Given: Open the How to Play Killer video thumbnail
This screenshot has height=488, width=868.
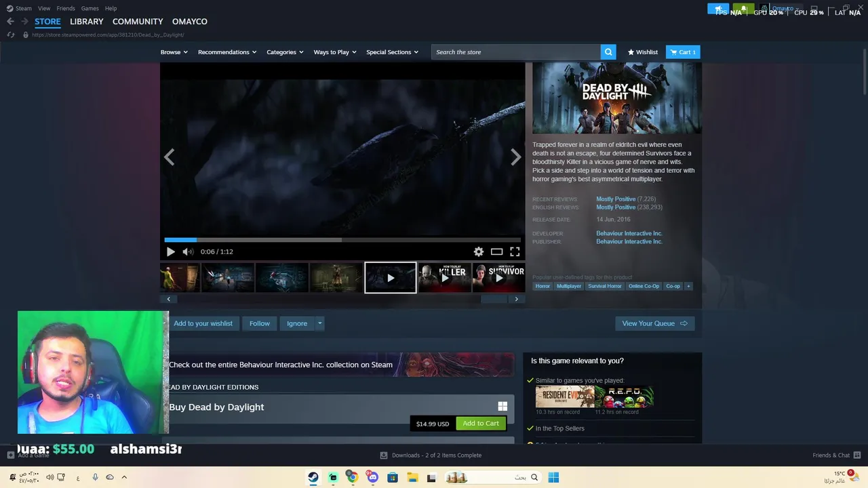Looking at the screenshot, I should pyautogui.click(x=445, y=278).
